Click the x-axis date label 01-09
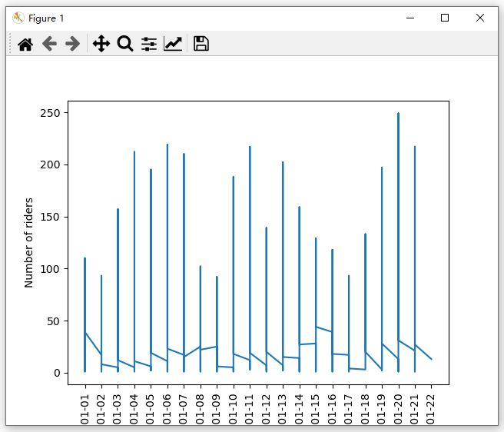Viewport: 504px width, 432px height. 217,409
